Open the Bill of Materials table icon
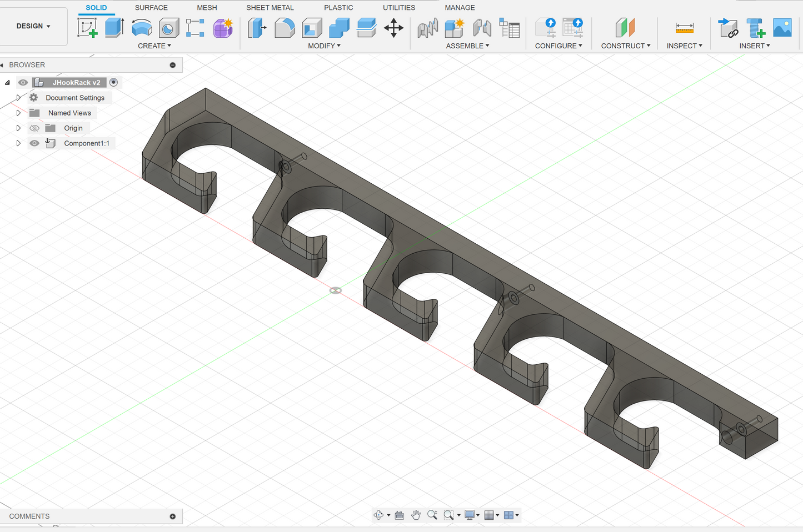This screenshot has width=803, height=532. click(x=510, y=28)
